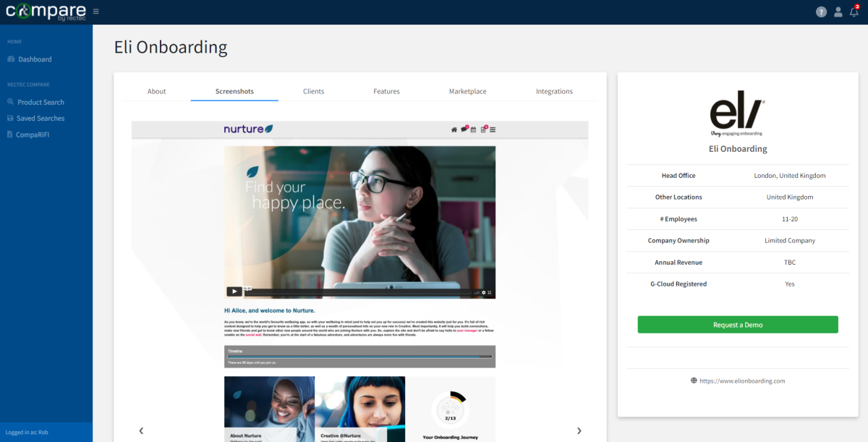The width and height of the screenshot is (868, 442).
Task: Open Saved Searches in the sidebar
Action: pos(41,118)
